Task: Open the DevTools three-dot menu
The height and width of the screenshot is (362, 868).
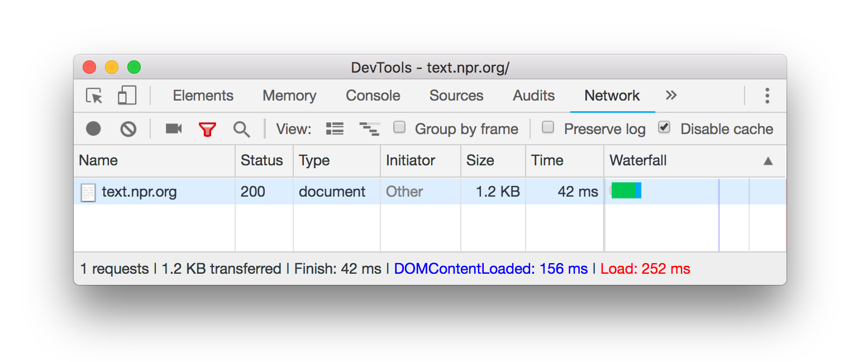Action: point(767,96)
